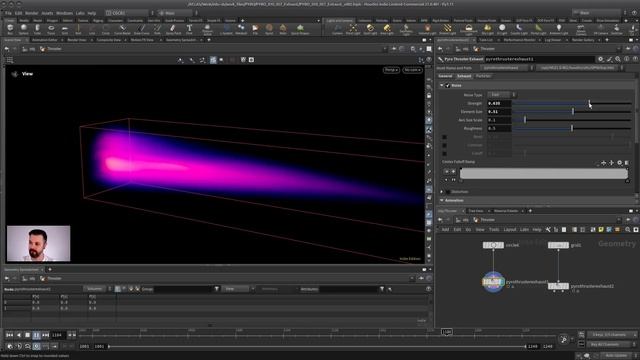Viewport: 640px width, 360px height.
Task: Select the Font (T) shelf tool
Action: pyautogui.click(x=189, y=29)
